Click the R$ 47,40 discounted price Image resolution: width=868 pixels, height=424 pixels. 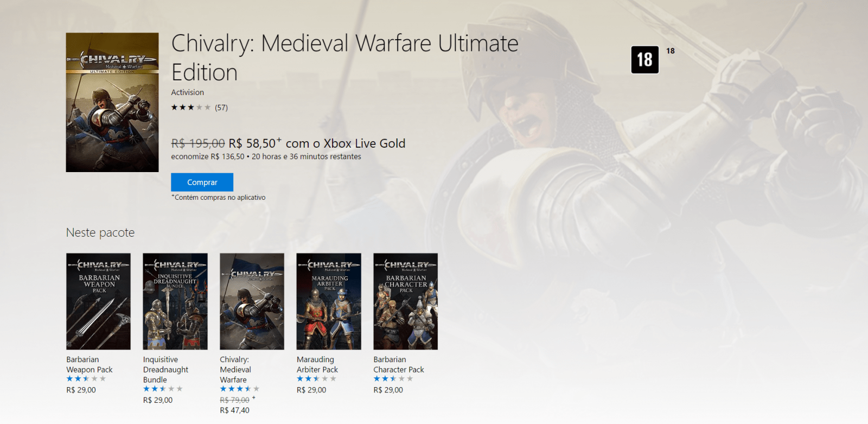click(234, 410)
